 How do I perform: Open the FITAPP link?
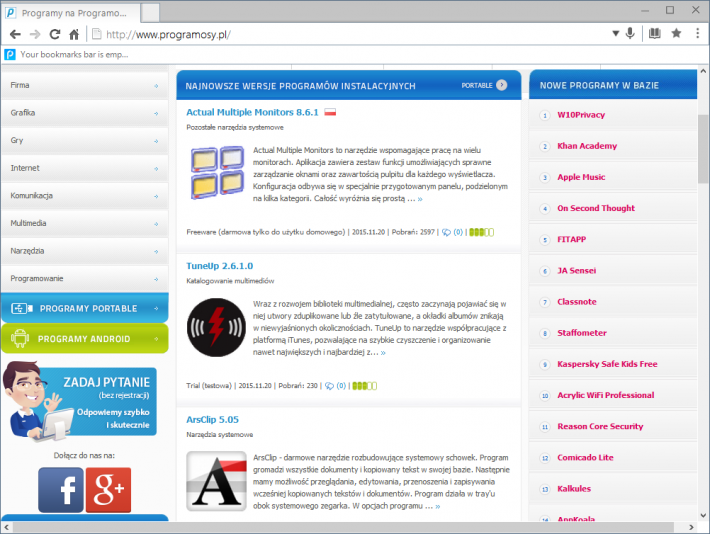pyautogui.click(x=571, y=239)
